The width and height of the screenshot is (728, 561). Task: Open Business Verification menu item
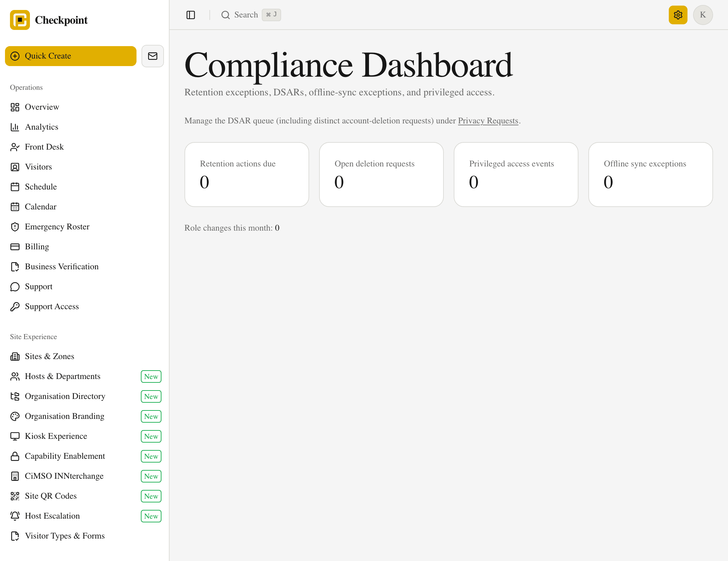[x=84, y=267]
